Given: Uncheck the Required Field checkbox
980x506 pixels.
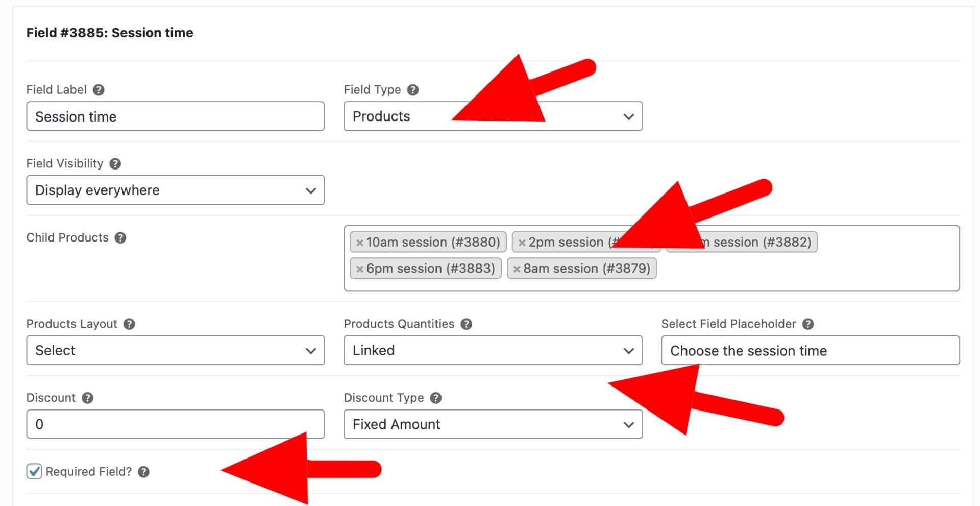Looking at the screenshot, I should tap(33, 472).
